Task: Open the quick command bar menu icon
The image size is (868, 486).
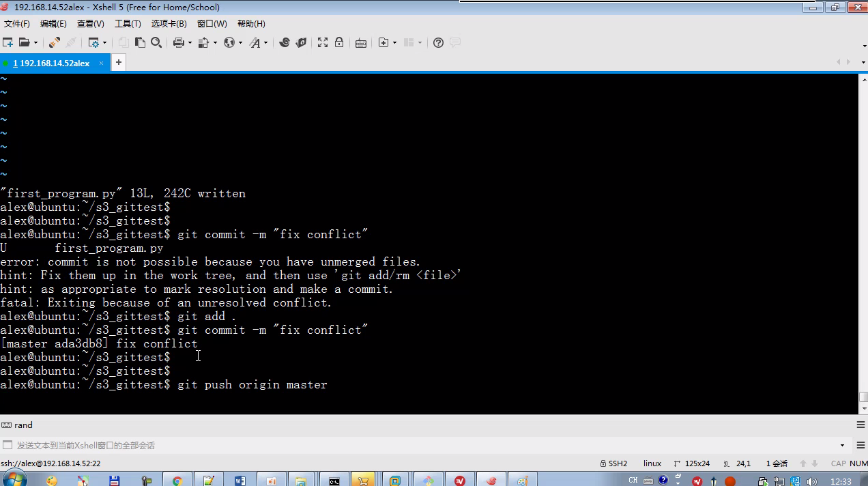Action: (x=861, y=425)
